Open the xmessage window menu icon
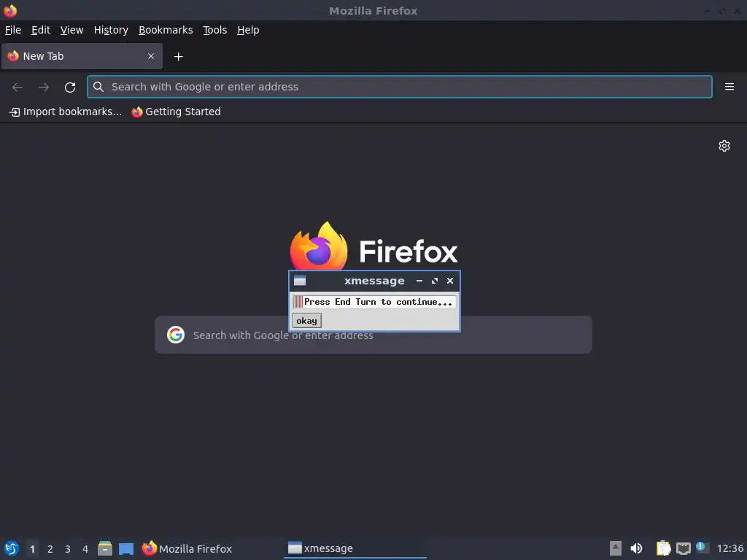Image resolution: width=747 pixels, height=560 pixels. pyautogui.click(x=300, y=281)
